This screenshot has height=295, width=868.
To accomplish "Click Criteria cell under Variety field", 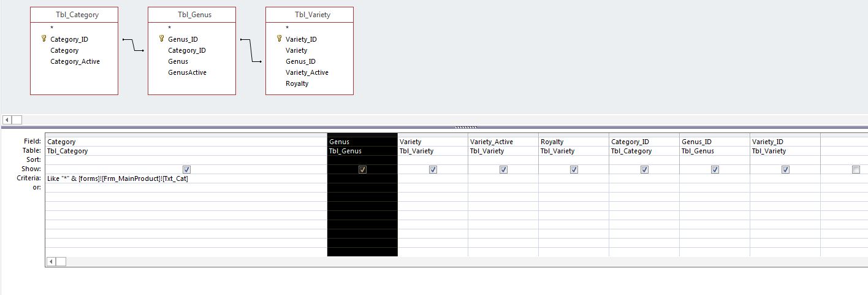I will point(433,178).
